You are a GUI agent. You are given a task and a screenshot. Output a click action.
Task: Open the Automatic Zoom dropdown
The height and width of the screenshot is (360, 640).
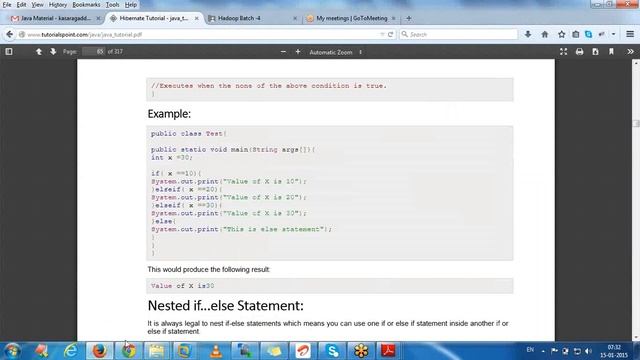click(336, 52)
